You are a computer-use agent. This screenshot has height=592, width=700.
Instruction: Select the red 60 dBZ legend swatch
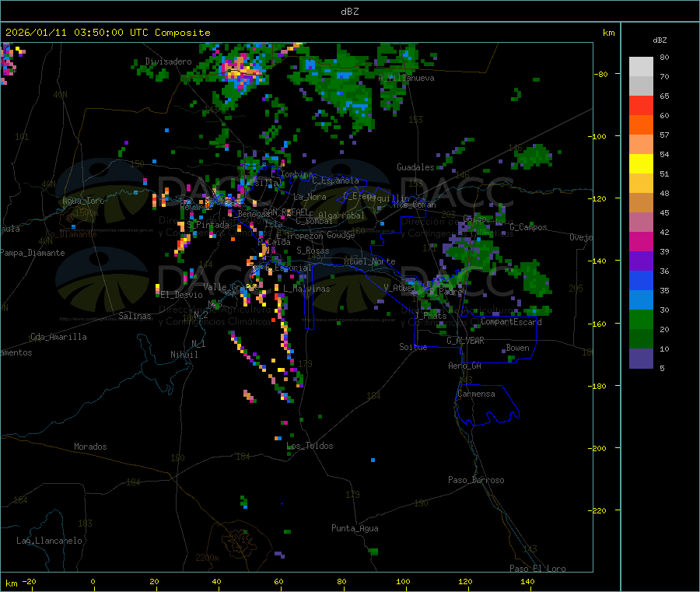coord(641,105)
